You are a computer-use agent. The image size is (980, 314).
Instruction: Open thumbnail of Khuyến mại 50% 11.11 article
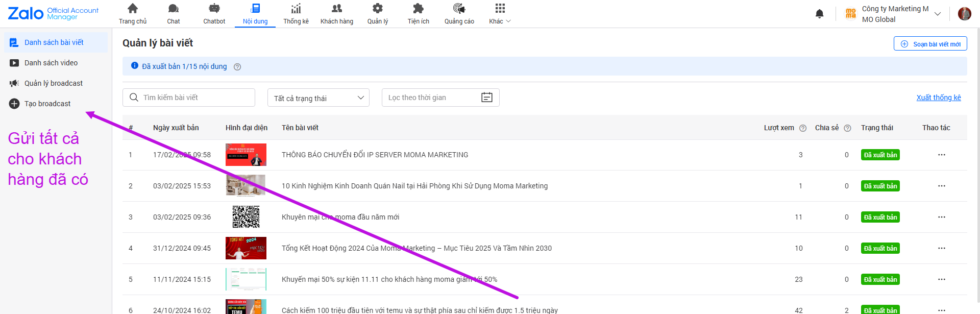pos(246,279)
